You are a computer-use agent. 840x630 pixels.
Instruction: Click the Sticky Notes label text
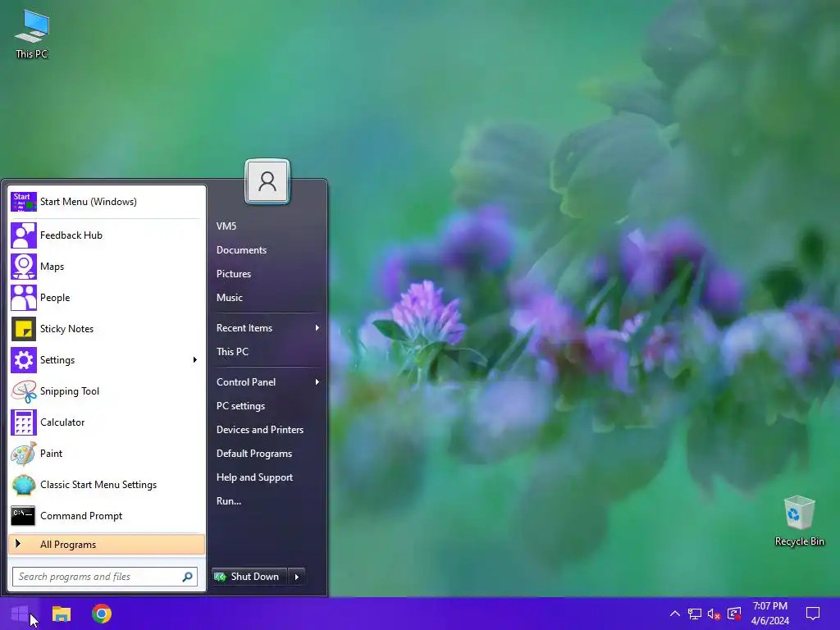67,329
